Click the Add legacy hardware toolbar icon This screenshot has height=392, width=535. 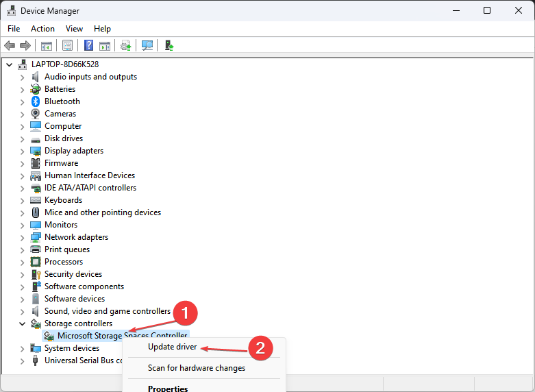[x=169, y=45]
